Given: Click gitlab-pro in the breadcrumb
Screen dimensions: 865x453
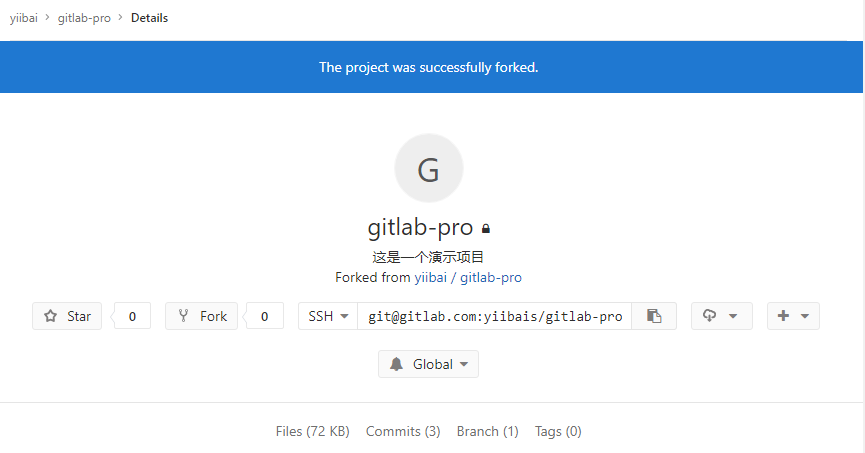Looking at the screenshot, I should [x=84, y=18].
